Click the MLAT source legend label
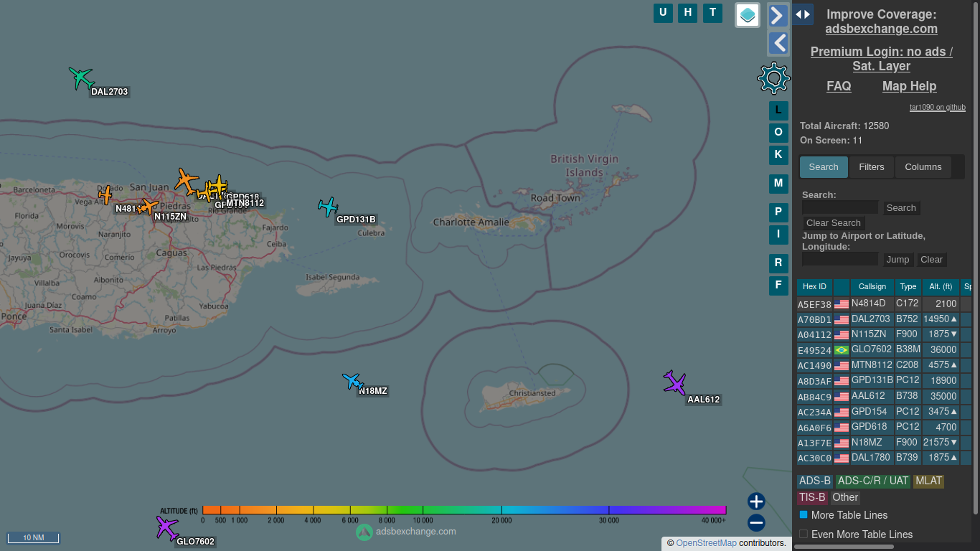 [x=928, y=481]
